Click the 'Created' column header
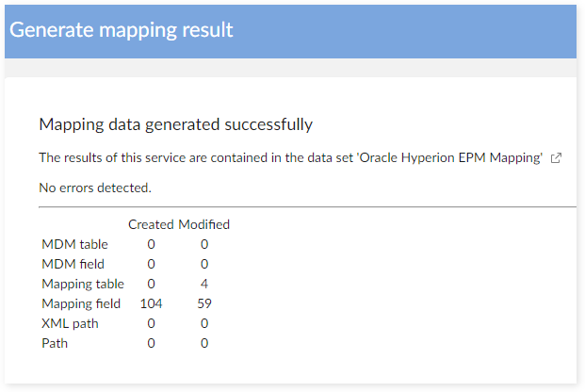The image size is (585, 392). [x=151, y=224]
